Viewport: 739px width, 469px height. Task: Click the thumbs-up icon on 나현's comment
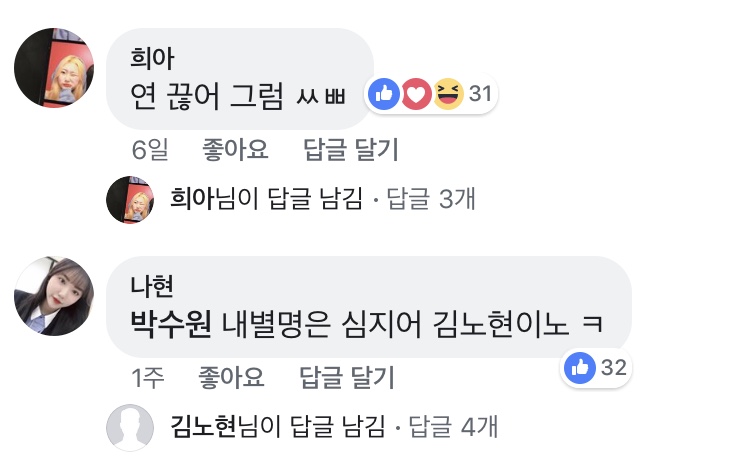580,368
